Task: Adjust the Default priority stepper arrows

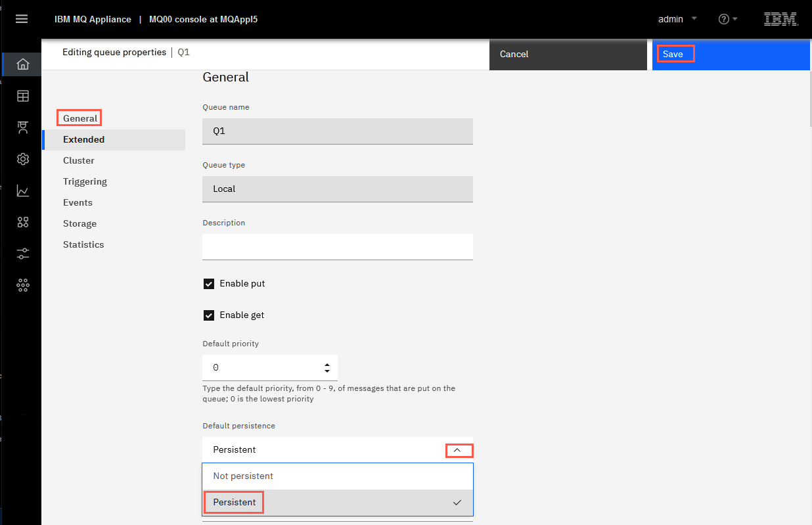Action: coord(327,368)
